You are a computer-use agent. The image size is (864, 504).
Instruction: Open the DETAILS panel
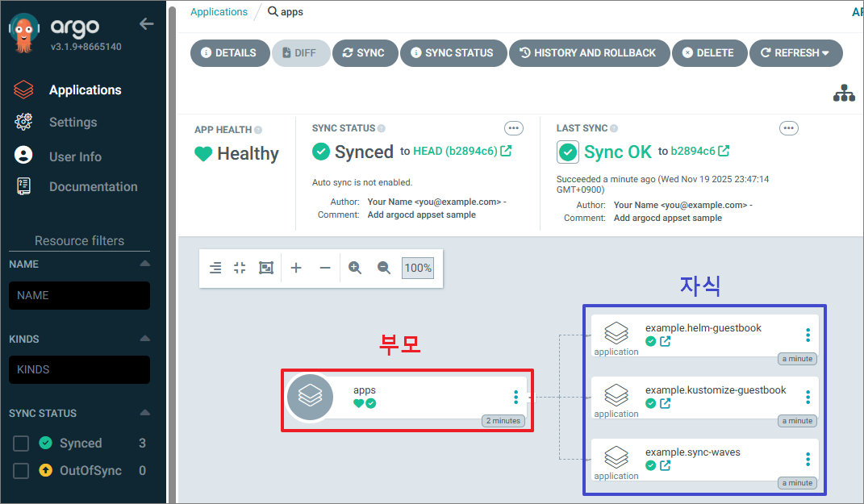tap(230, 53)
